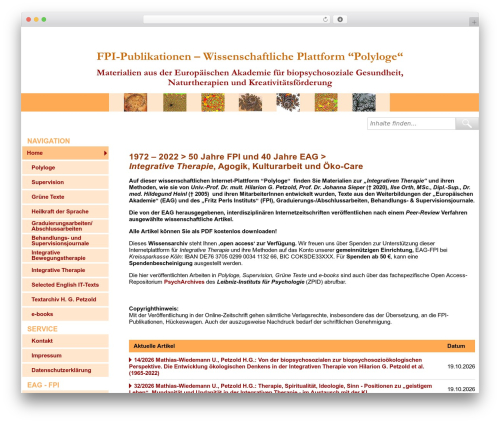Viewport: 500px width, 423px height.
Task: Open Impressum service link
Action: coord(65,356)
